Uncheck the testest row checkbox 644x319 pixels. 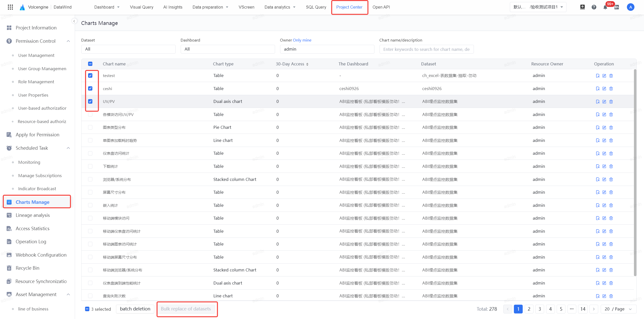[90, 75]
